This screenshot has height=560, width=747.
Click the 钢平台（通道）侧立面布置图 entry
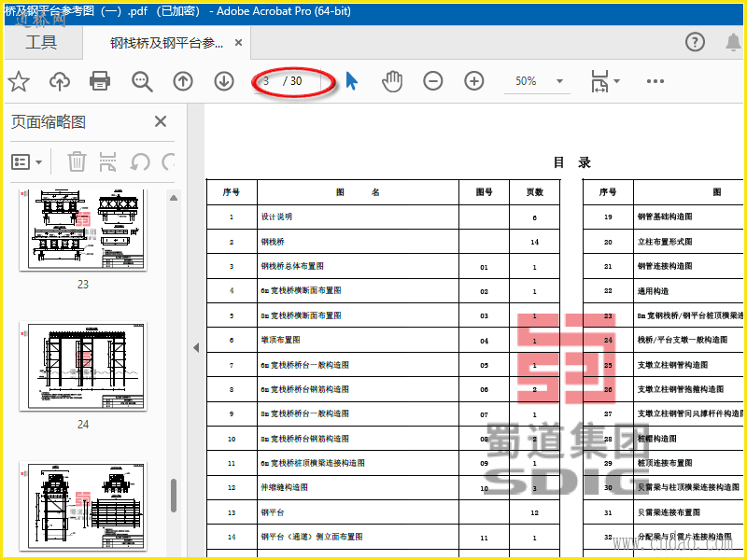tap(312, 537)
